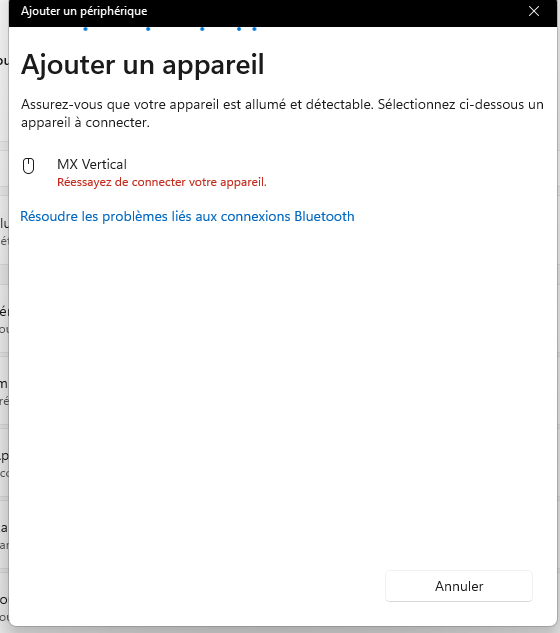Click the Annuler button
This screenshot has height=633, width=560.
click(459, 586)
